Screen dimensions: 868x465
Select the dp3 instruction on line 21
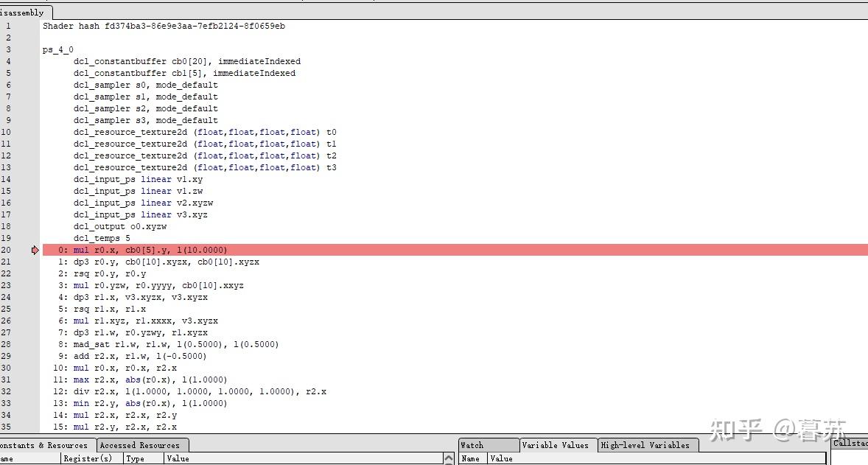click(147, 262)
